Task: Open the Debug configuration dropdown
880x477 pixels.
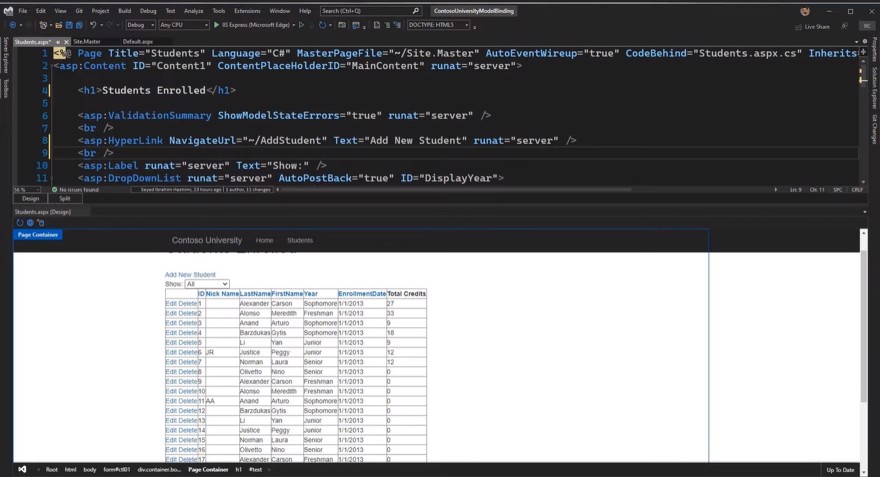Action: click(140, 25)
